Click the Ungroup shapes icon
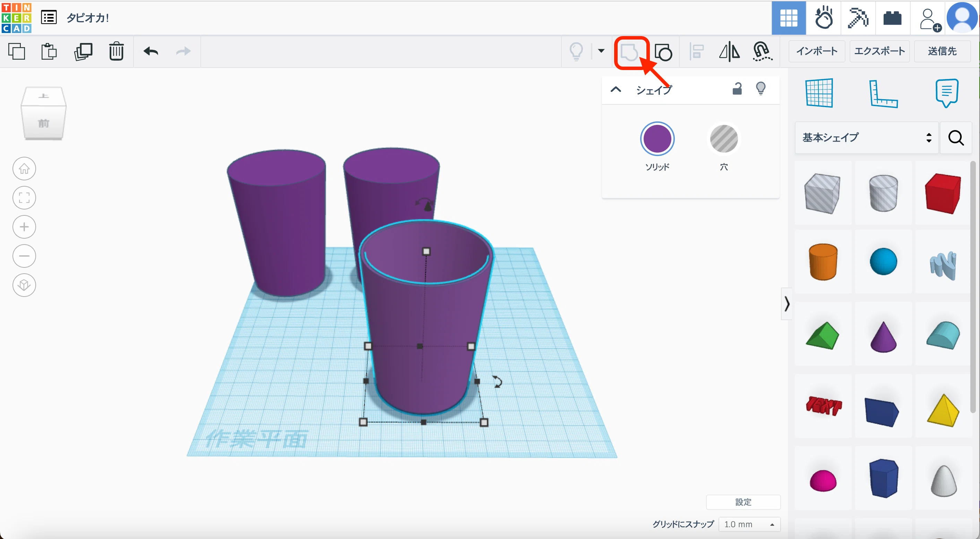Viewport: 980px width, 539px height. coord(663,52)
